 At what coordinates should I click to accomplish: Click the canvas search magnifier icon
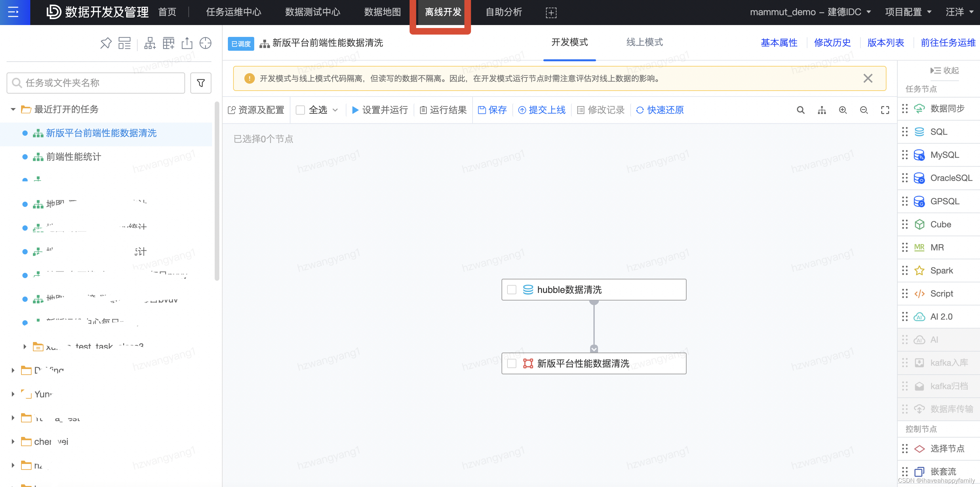[801, 110]
